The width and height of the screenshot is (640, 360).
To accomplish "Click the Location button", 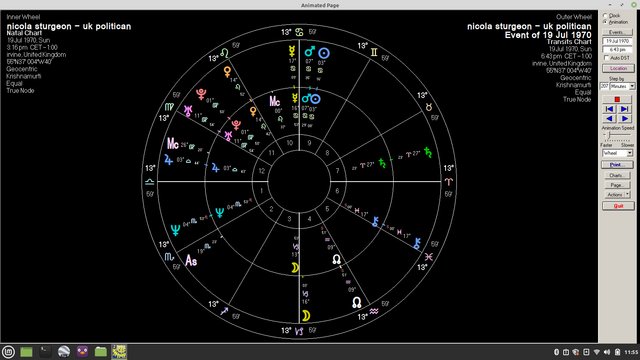I will pos(618,68).
